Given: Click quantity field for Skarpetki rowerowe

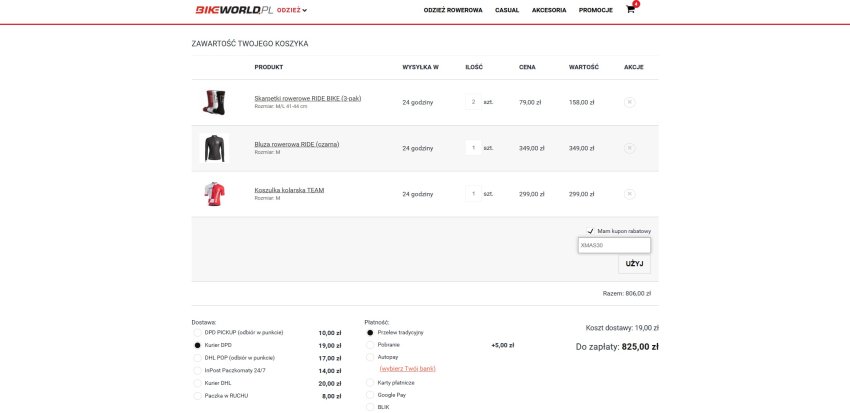Looking at the screenshot, I should tap(473, 102).
